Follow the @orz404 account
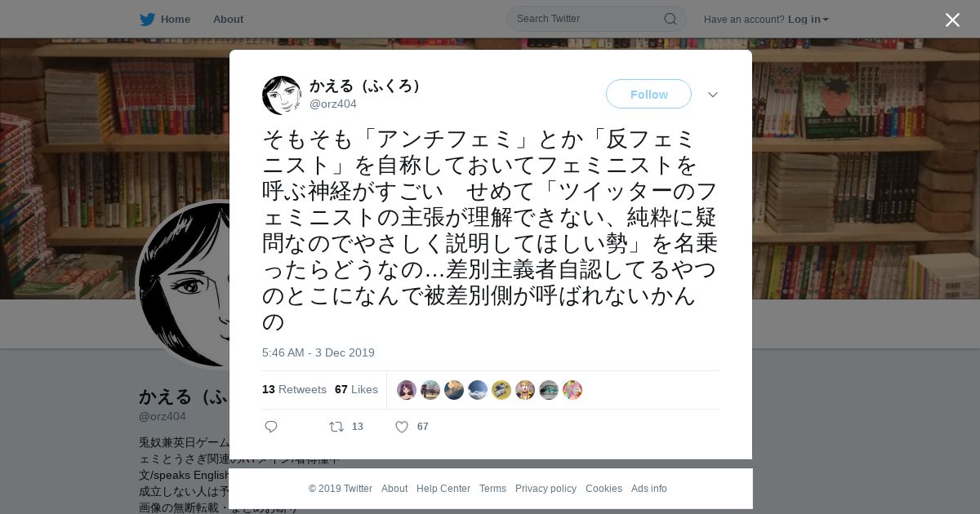The image size is (980, 514). tap(648, 94)
